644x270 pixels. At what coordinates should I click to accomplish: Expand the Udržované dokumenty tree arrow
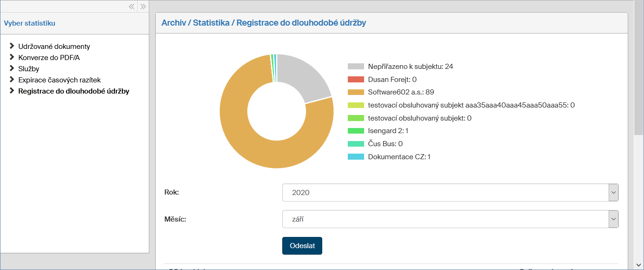pyautogui.click(x=12, y=46)
